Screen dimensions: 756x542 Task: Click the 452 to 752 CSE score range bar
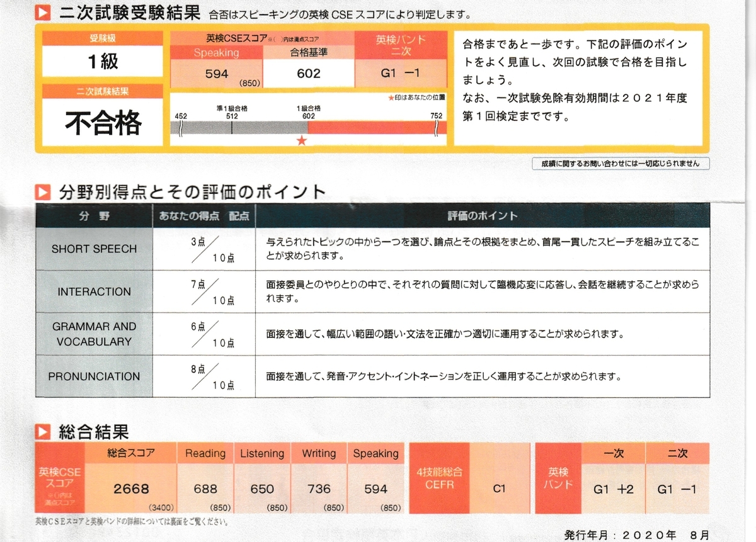pyautogui.click(x=309, y=127)
